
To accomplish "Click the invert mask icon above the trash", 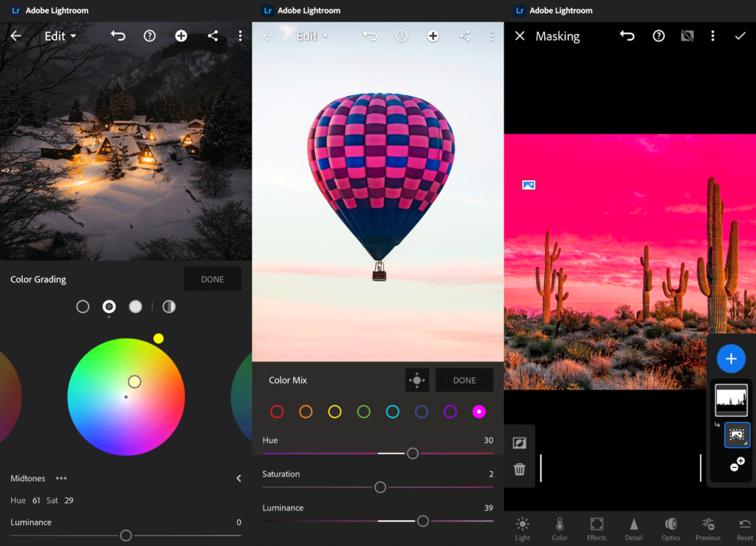I will pos(519,443).
